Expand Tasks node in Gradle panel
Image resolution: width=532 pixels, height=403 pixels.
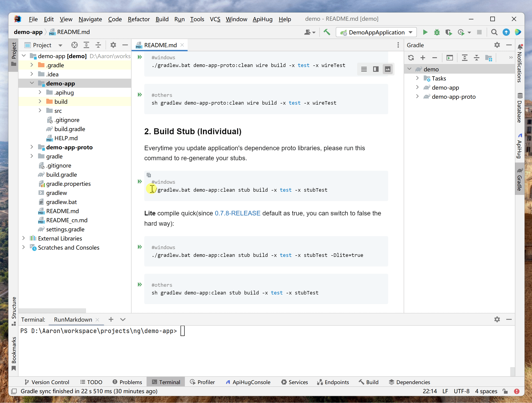coord(417,78)
